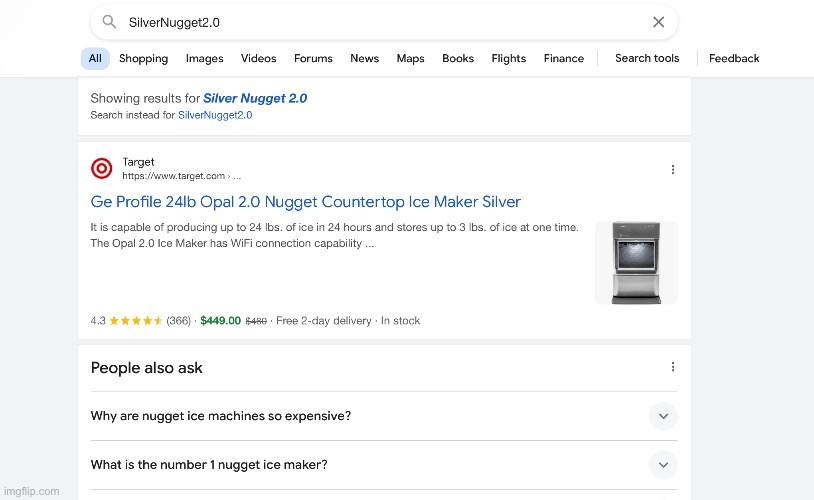This screenshot has height=500, width=814.
Task: Click the $449.00 price text
Action: [x=221, y=321]
